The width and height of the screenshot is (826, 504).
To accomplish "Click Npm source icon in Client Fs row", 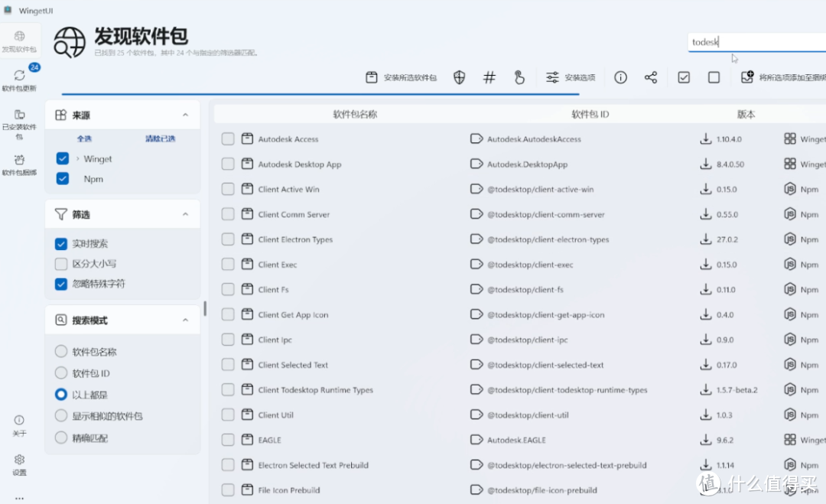I will pyautogui.click(x=789, y=289).
